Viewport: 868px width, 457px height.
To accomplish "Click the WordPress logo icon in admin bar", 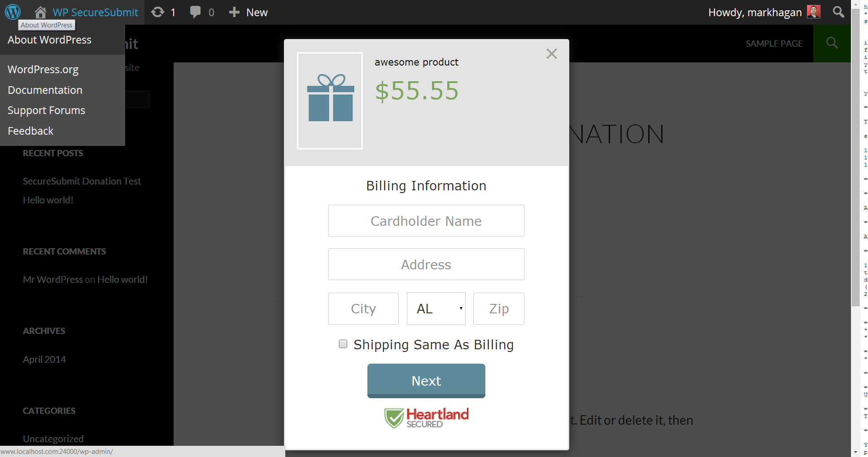I will 13,12.
